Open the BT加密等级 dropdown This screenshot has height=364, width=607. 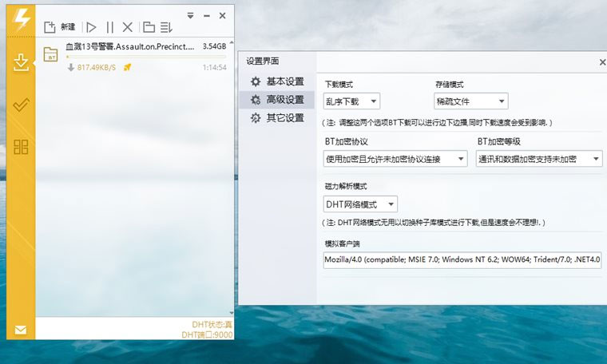point(539,159)
